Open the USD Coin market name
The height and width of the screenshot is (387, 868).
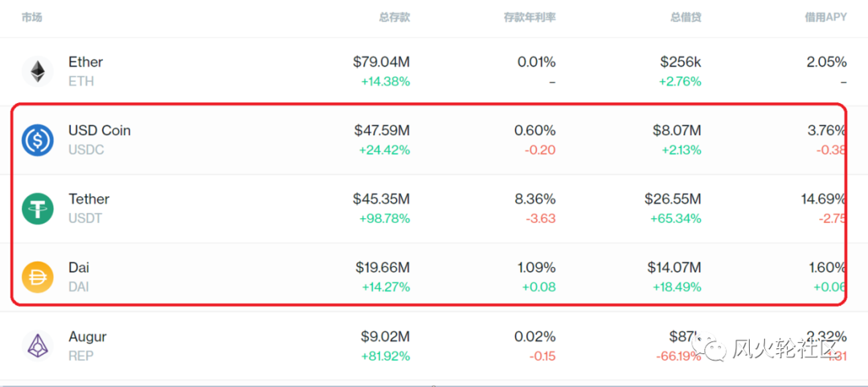[100, 130]
